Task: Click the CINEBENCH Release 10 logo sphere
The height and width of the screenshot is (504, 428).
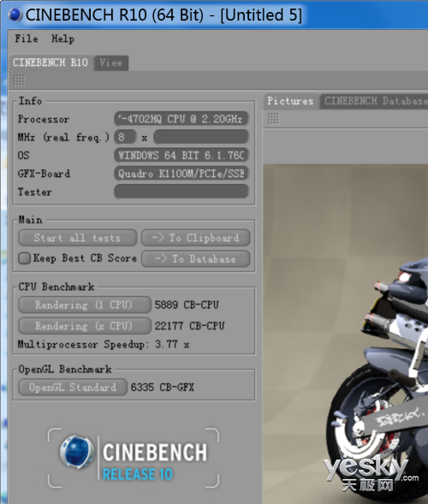Action: (x=77, y=452)
